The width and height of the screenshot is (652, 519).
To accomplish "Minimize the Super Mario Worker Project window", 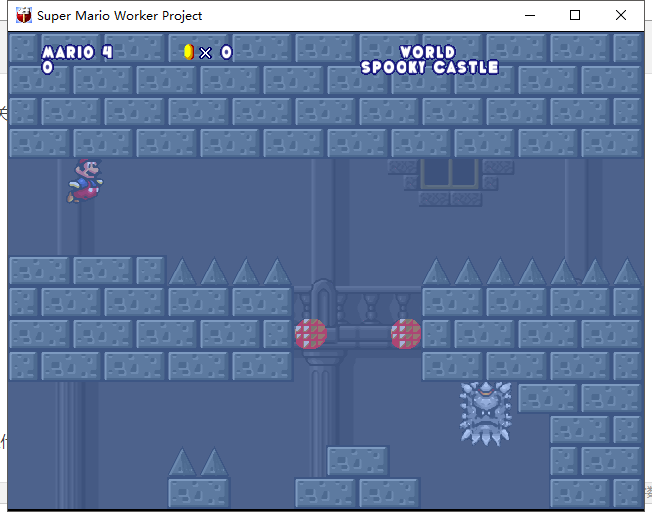I will tap(530, 16).
